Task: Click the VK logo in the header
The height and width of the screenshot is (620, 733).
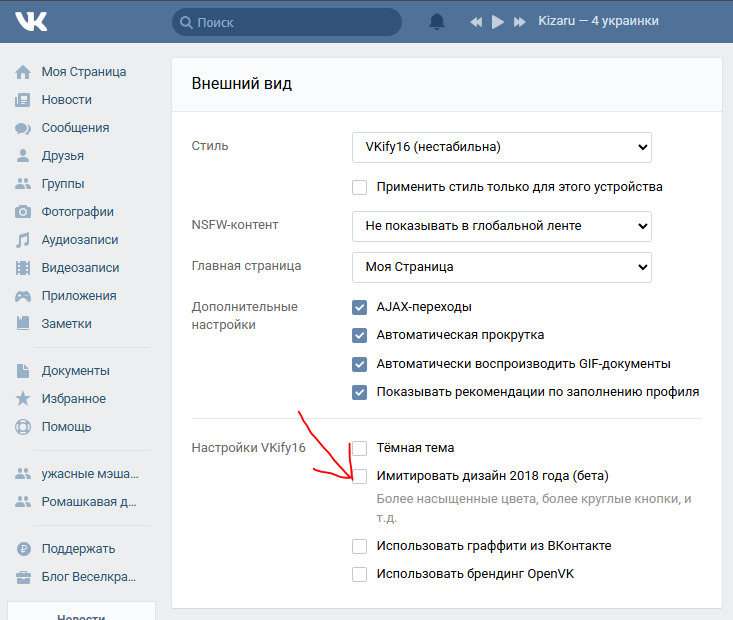Action: 31,22
